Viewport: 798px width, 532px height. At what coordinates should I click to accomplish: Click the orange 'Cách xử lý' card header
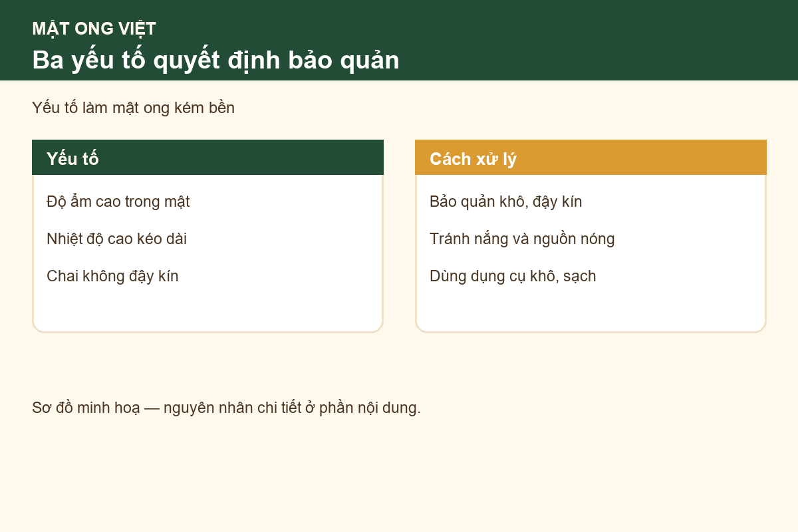(x=591, y=158)
